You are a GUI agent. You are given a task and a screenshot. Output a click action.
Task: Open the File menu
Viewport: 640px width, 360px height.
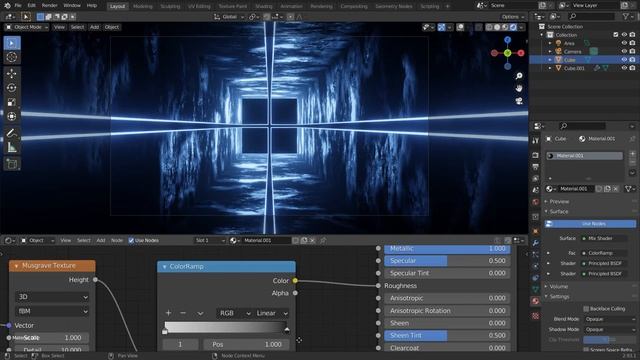tap(18, 6)
